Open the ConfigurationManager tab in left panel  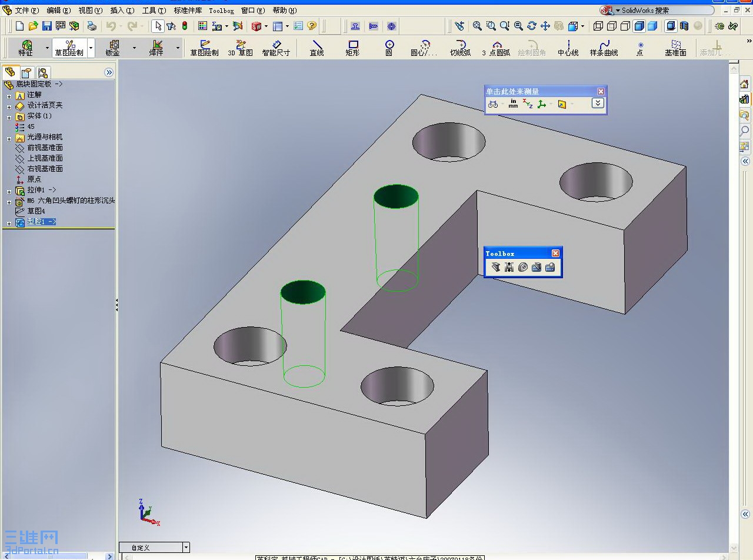tap(43, 72)
